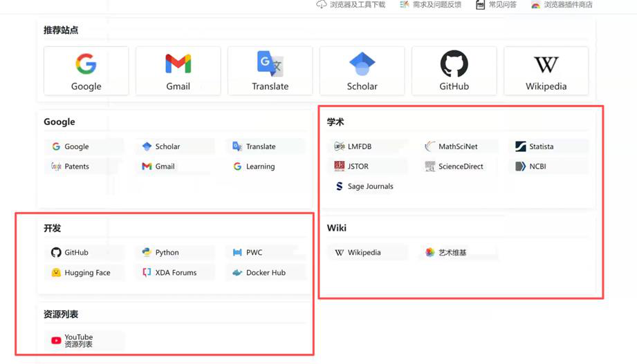
Task: Open LMFDB in the academic section
Action: (368, 146)
